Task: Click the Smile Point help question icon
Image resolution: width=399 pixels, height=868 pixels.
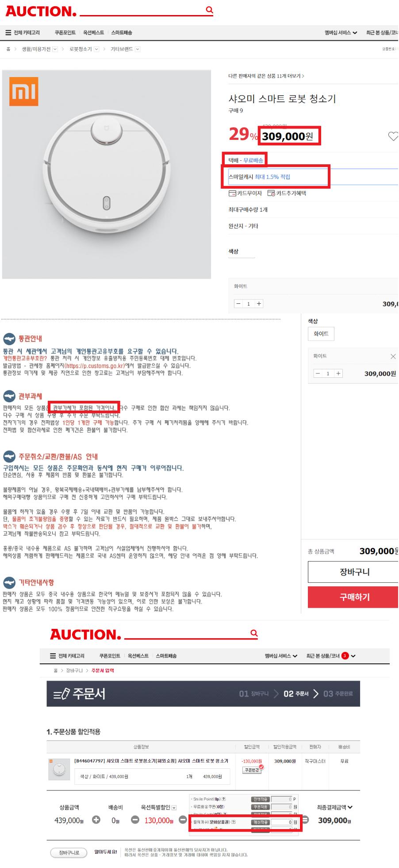Action: 223,799
